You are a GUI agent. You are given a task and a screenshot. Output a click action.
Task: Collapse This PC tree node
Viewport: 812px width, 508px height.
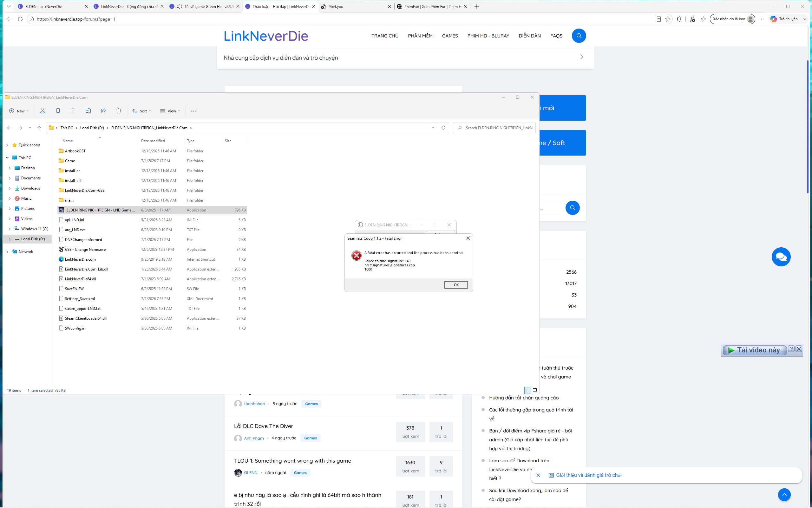[x=7, y=157]
